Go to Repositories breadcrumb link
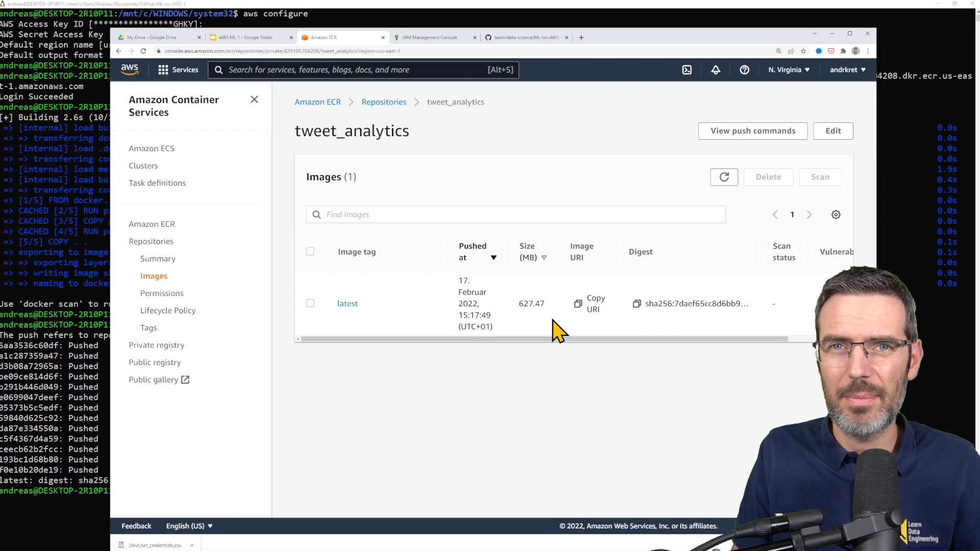The image size is (980, 551). click(384, 102)
